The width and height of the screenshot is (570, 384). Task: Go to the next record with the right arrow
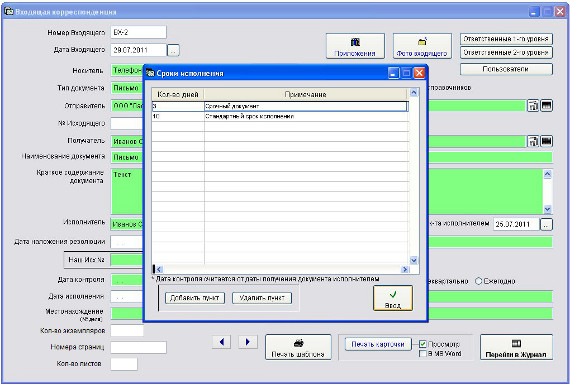[248, 342]
